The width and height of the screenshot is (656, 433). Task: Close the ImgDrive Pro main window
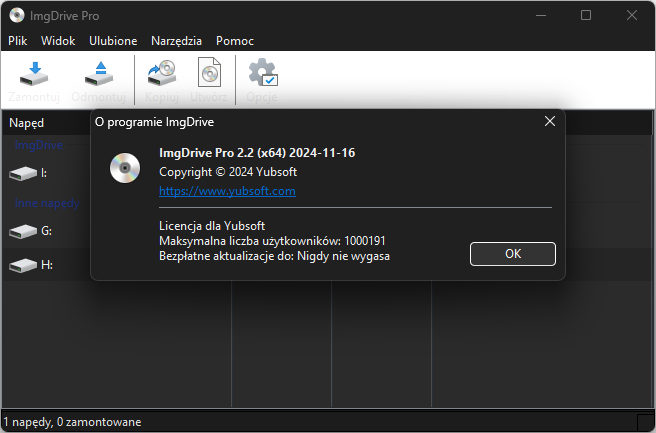[632, 15]
